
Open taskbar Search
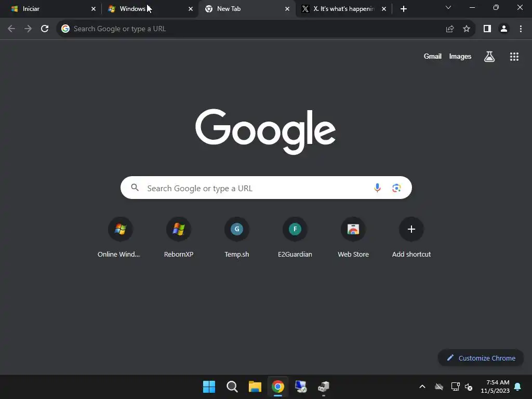tap(232, 387)
